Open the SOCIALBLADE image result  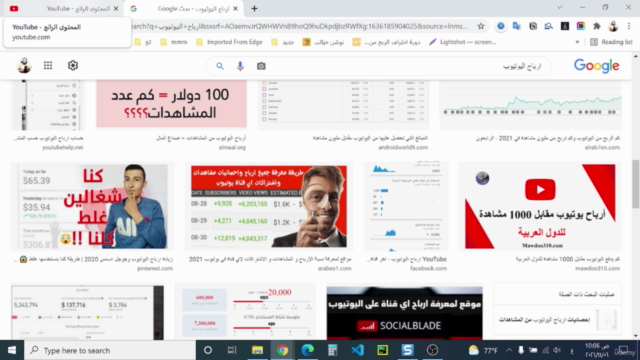[x=404, y=313]
